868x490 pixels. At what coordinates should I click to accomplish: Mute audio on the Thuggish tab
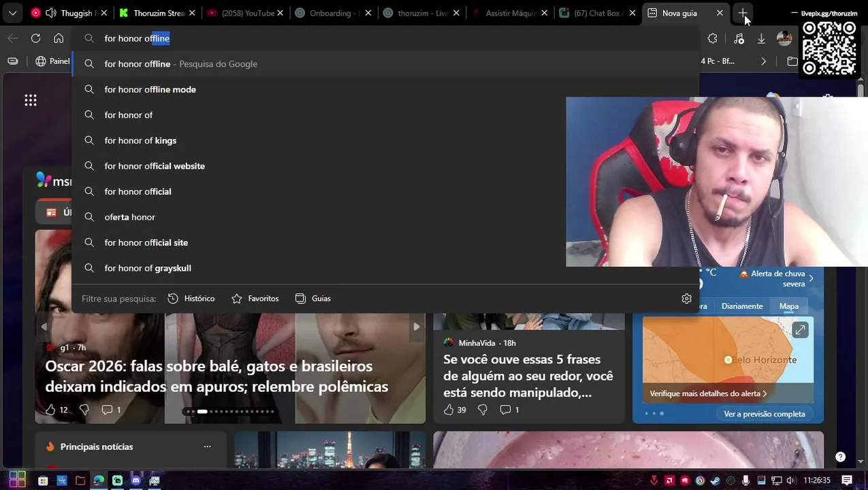point(50,13)
